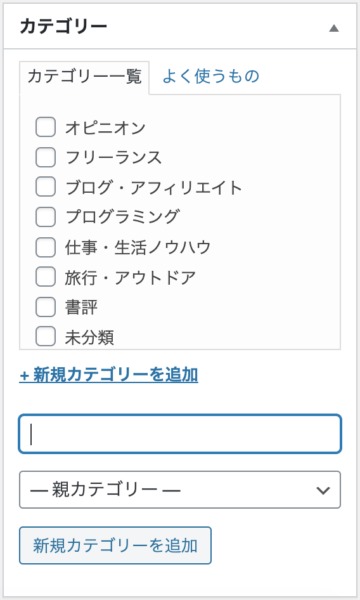Image resolution: width=360 pixels, height=600 pixels.
Task: Enable the プログラミング category checkbox
Action: click(46, 217)
